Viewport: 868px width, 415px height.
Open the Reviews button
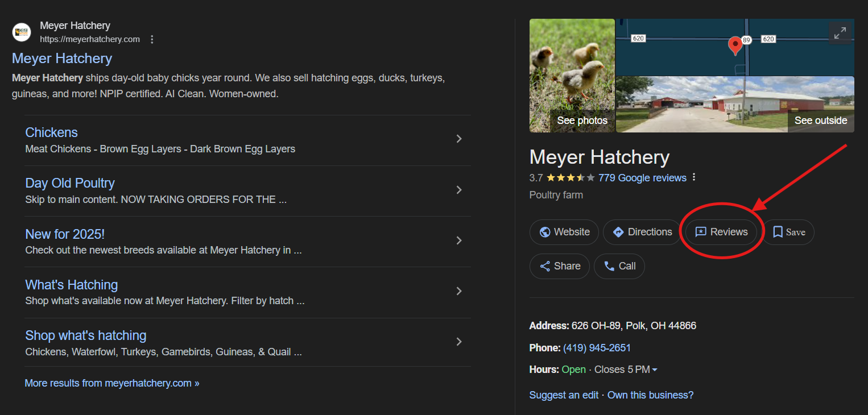click(721, 232)
